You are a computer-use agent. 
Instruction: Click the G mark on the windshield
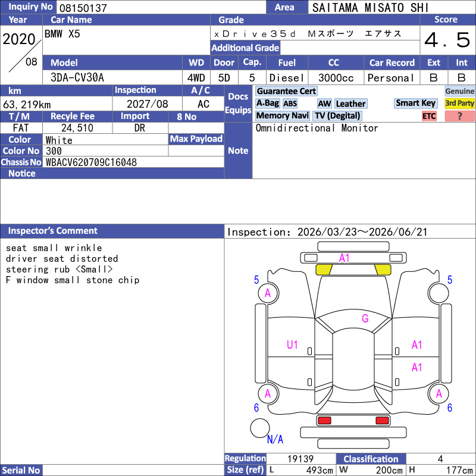(x=365, y=319)
